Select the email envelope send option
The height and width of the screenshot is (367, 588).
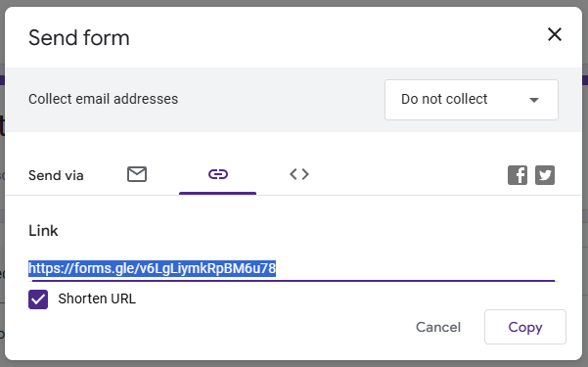tap(137, 174)
